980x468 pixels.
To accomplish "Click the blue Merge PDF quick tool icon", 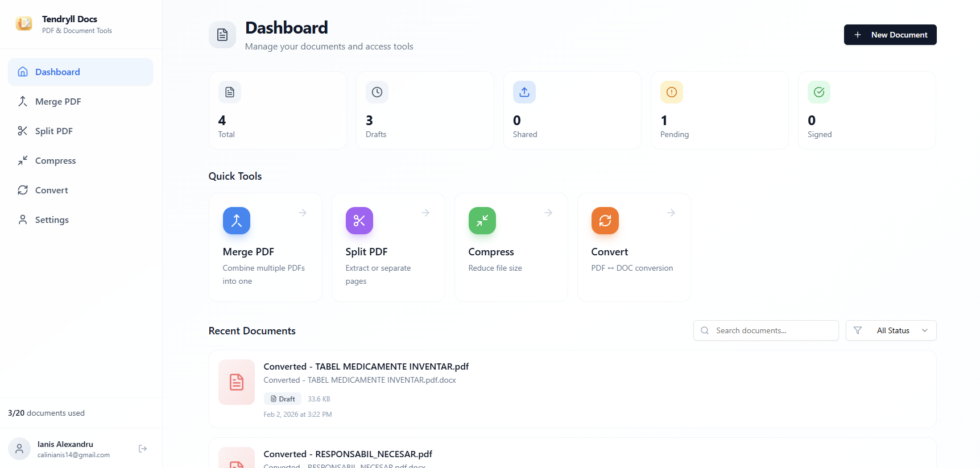I will (x=236, y=221).
